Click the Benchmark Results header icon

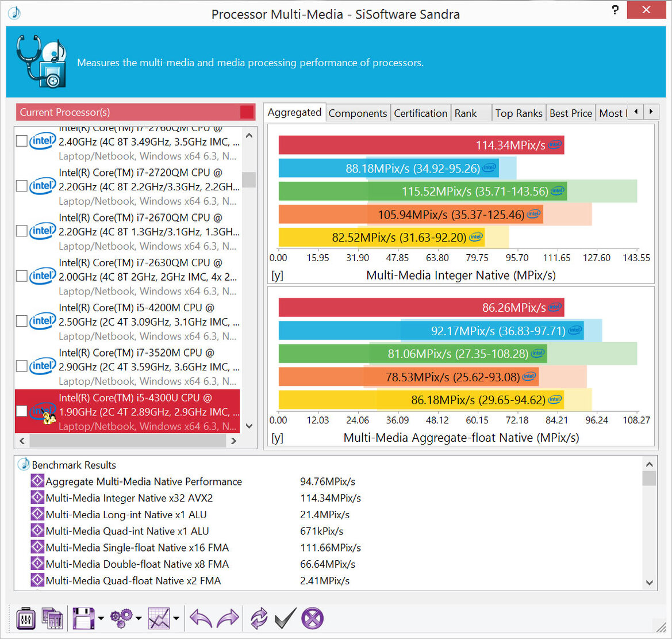coord(24,465)
